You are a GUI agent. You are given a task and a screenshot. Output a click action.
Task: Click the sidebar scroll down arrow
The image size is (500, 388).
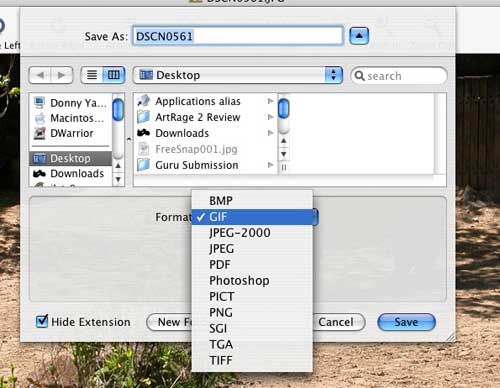pyautogui.click(x=118, y=179)
